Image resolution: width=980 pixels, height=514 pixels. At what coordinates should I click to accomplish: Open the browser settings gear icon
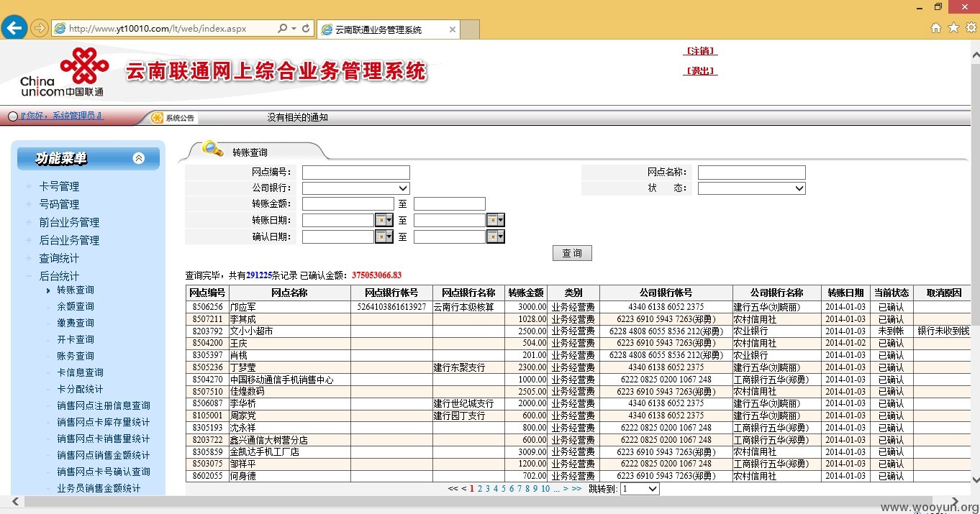[x=971, y=28]
